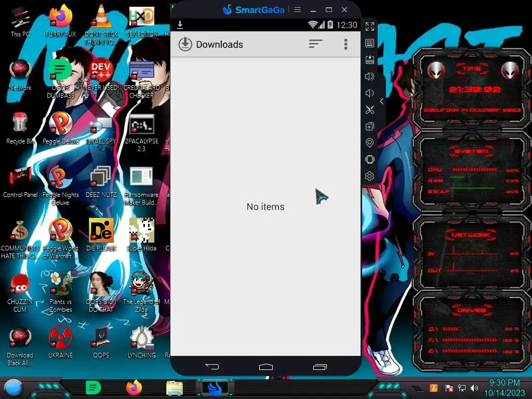Open This PC desktop icon

(20, 17)
